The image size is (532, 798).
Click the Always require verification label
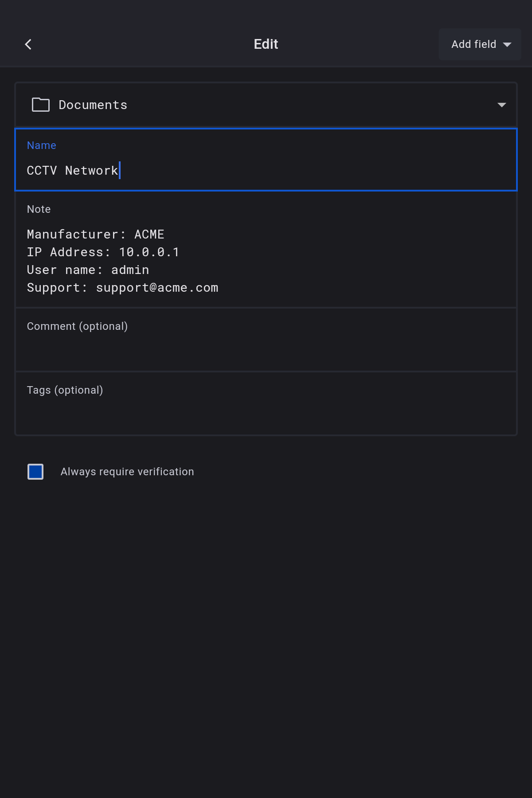[127, 472]
